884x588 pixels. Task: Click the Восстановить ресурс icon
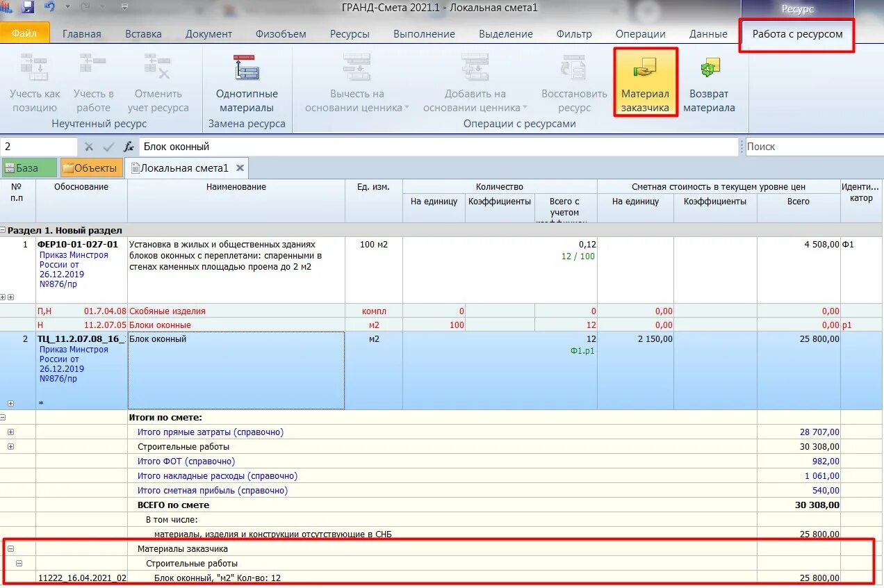pyautogui.click(x=574, y=67)
